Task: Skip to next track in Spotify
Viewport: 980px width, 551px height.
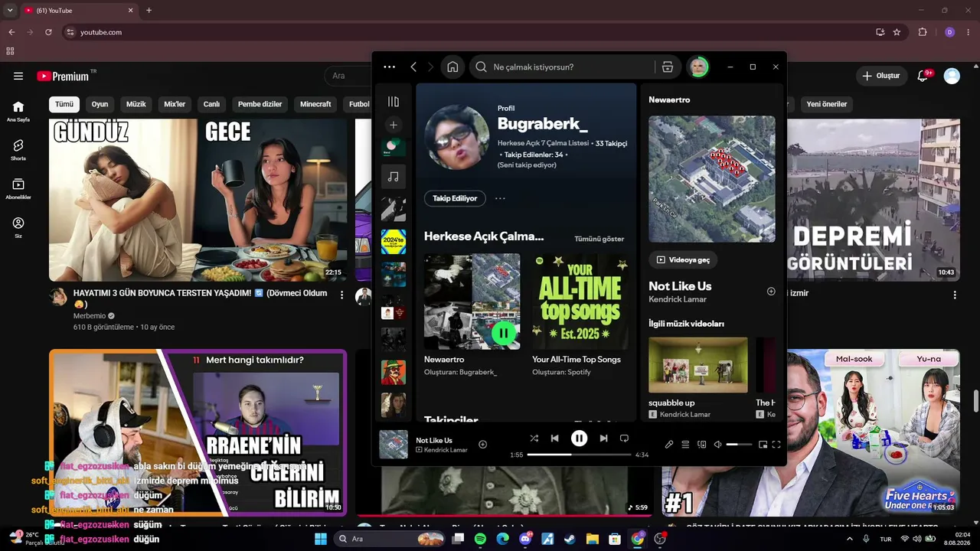Action: click(x=603, y=439)
